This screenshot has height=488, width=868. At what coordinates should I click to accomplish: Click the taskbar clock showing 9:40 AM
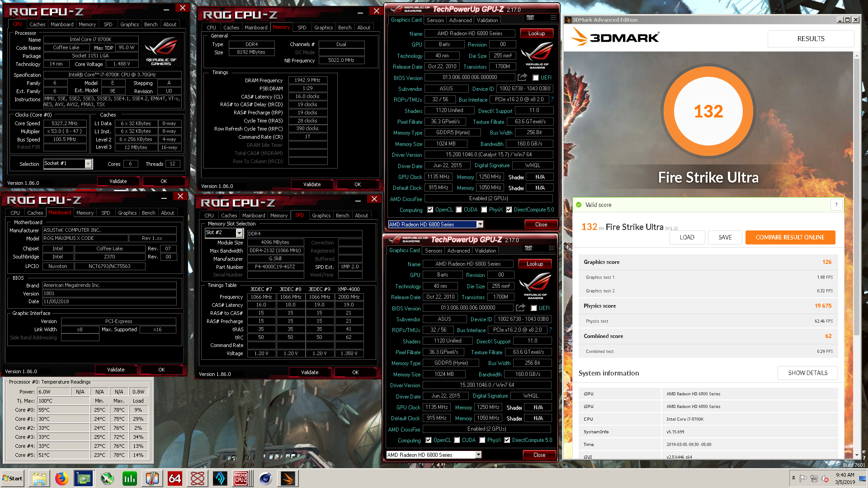click(x=844, y=479)
